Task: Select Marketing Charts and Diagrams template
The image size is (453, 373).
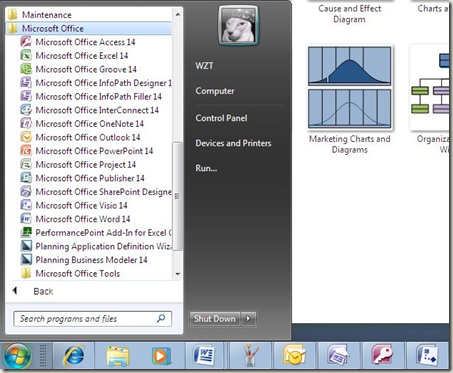Action: 349,100
